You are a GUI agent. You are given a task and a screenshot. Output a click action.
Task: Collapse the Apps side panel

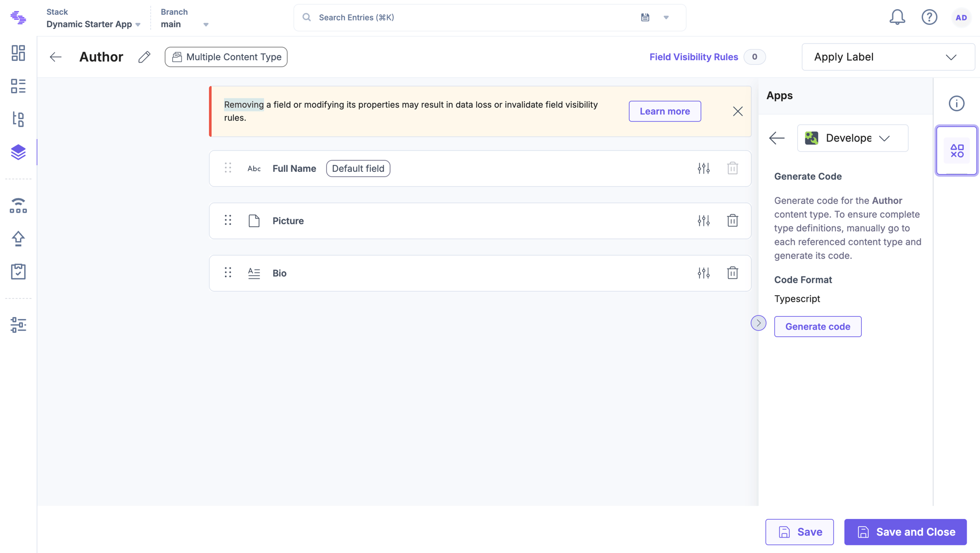(758, 323)
